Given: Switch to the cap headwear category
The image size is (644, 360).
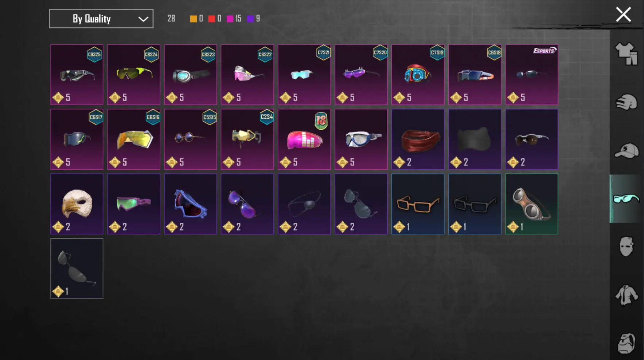Looking at the screenshot, I should pyautogui.click(x=626, y=151).
